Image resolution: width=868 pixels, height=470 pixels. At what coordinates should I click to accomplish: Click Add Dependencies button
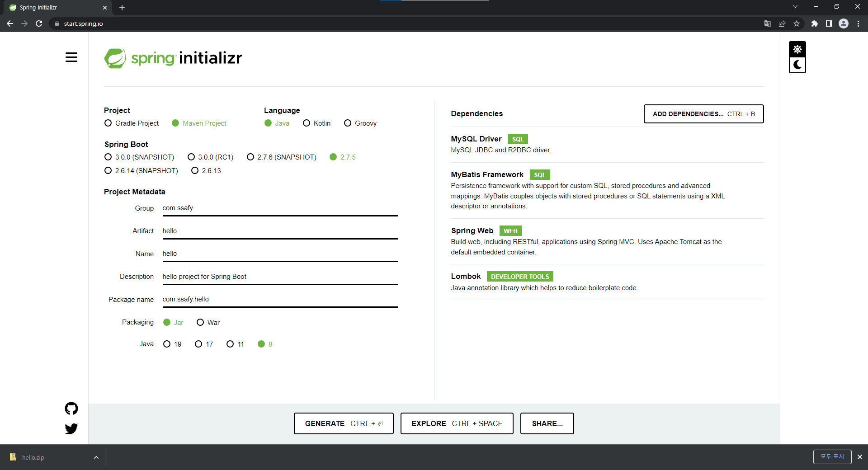tap(703, 114)
